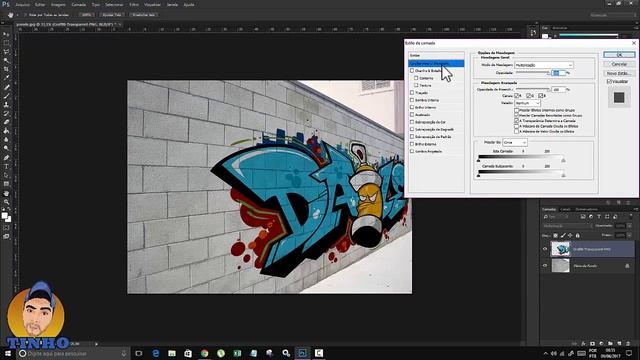Select the Eyedropper tool
The image size is (640, 360).
click(6, 78)
